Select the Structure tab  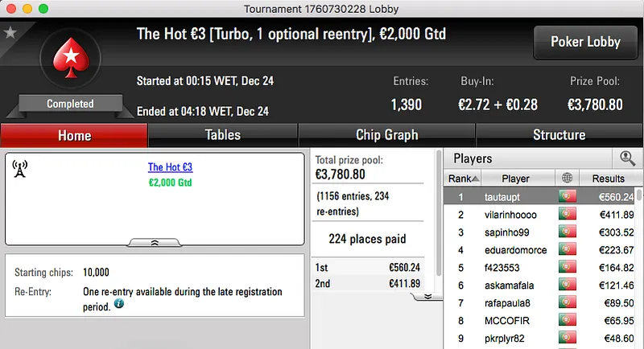coord(559,135)
